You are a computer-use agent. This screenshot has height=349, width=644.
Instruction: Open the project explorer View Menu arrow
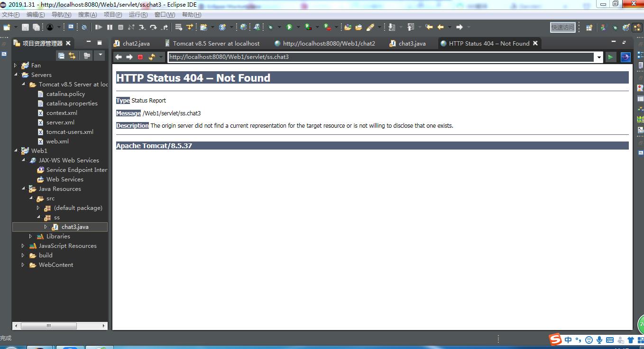(x=101, y=55)
